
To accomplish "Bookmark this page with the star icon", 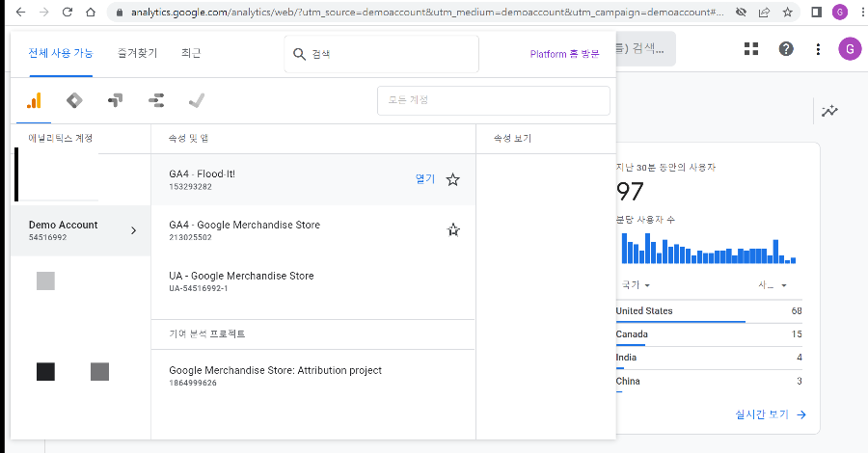I will coord(787,12).
